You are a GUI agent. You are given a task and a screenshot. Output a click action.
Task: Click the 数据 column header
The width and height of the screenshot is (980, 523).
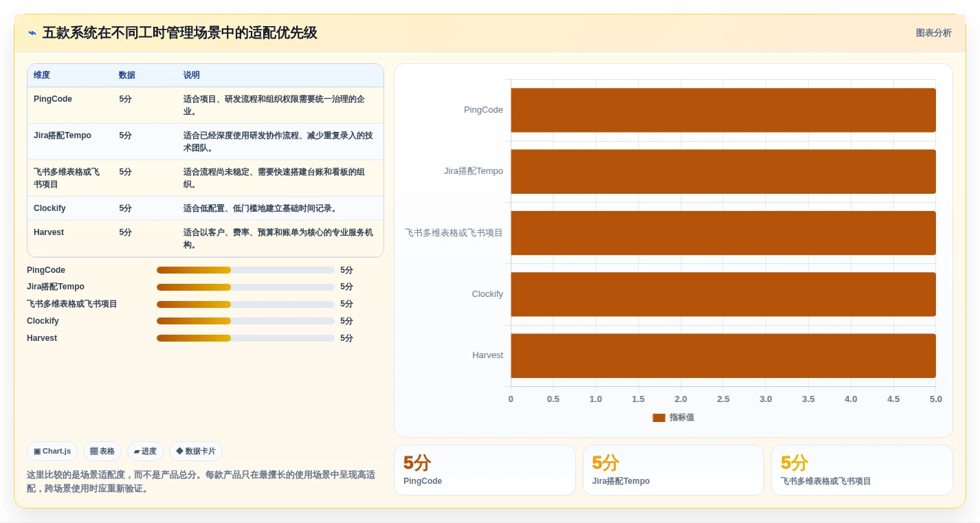point(127,76)
